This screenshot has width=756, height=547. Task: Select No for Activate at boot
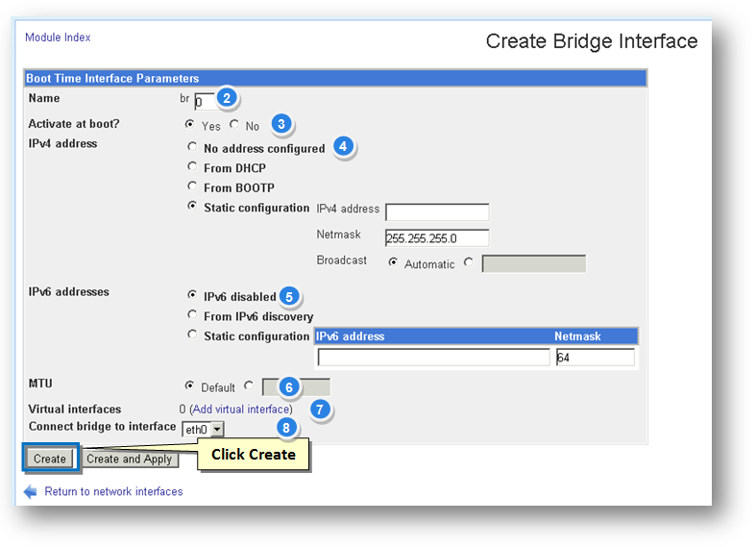point(235,124)
